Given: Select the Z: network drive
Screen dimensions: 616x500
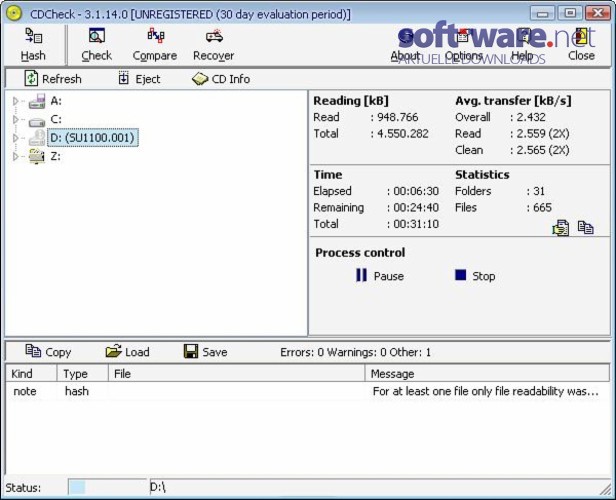Looking at the screenshot, I should pyautogui.click(x=55, y=156).
